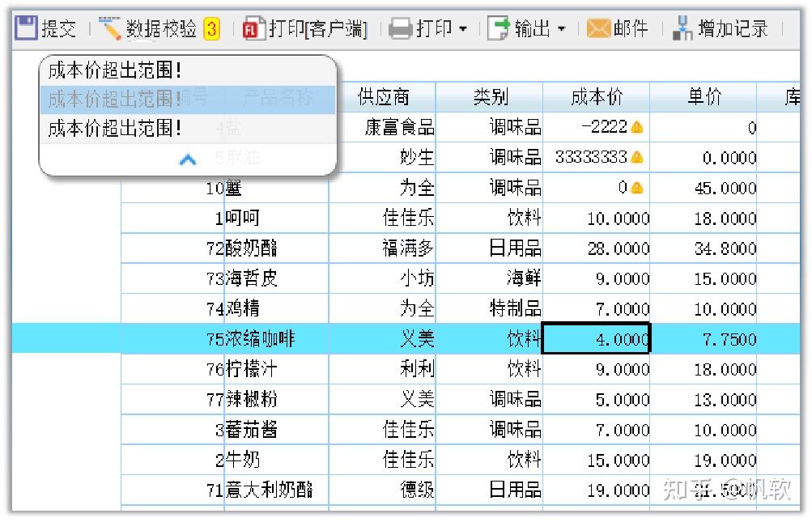Image resolution: width=812 pixels, height=522 pixels.
Task: Click the 数据校验 pencil icon
Action: pos(109,28)
